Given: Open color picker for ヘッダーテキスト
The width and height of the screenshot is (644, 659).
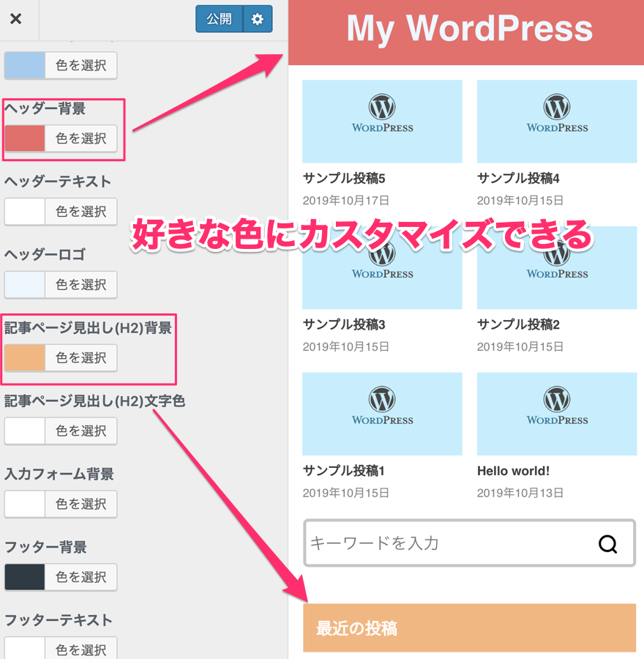Looking at the screenshot, I should click(x=80, y=212).
